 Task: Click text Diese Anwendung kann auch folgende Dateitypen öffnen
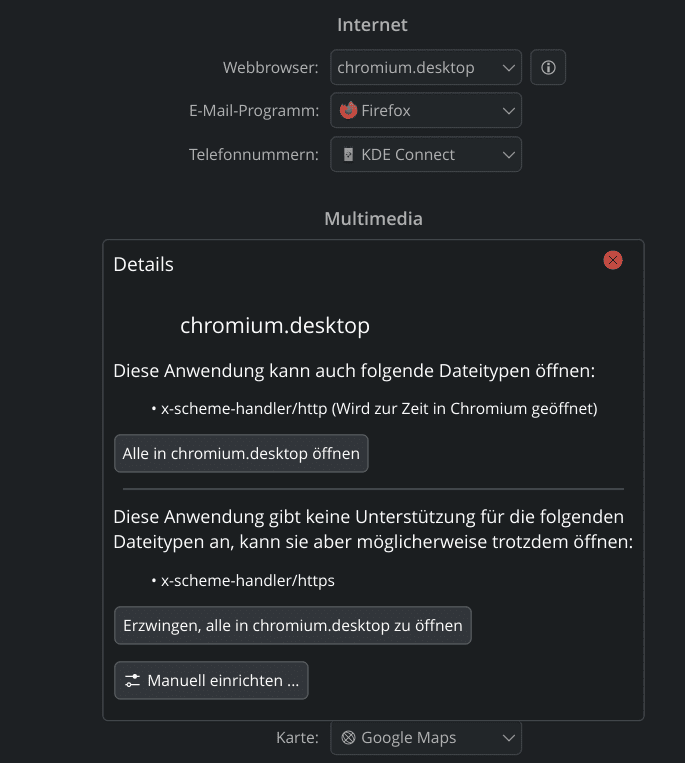(354, 371)
